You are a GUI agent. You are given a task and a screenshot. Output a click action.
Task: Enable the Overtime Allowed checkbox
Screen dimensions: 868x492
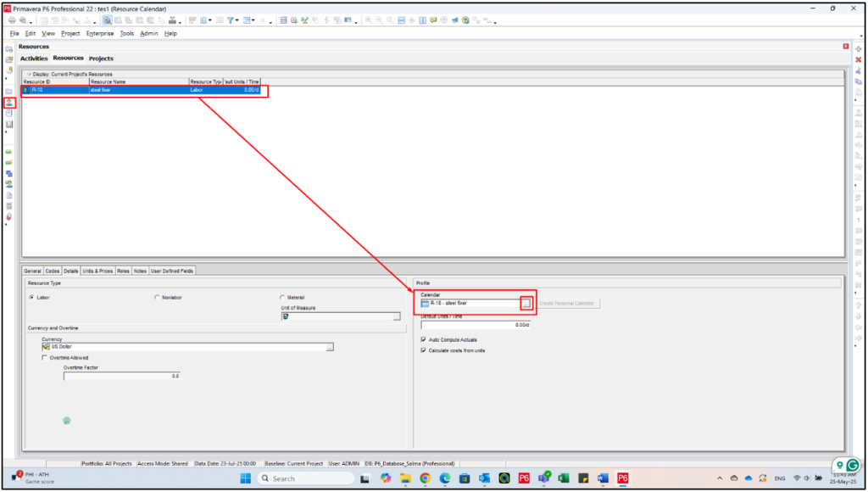click(x=45, y=358)
